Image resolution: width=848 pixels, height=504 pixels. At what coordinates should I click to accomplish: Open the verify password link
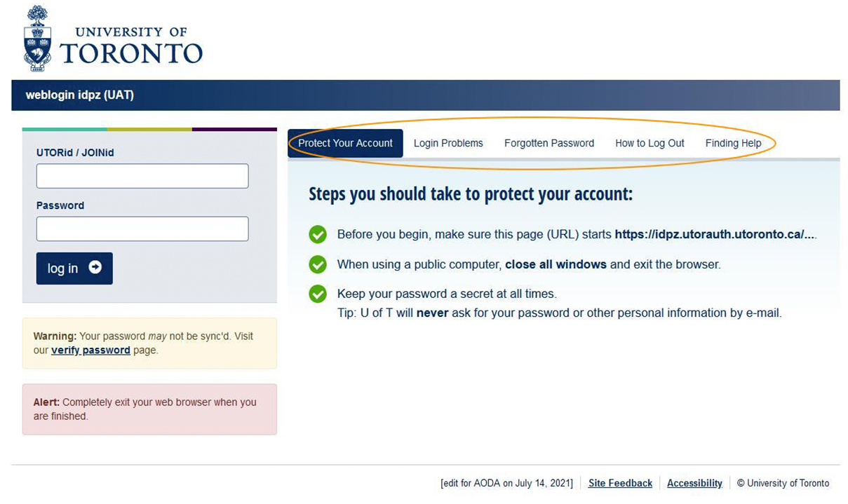(x=90, y=350)
